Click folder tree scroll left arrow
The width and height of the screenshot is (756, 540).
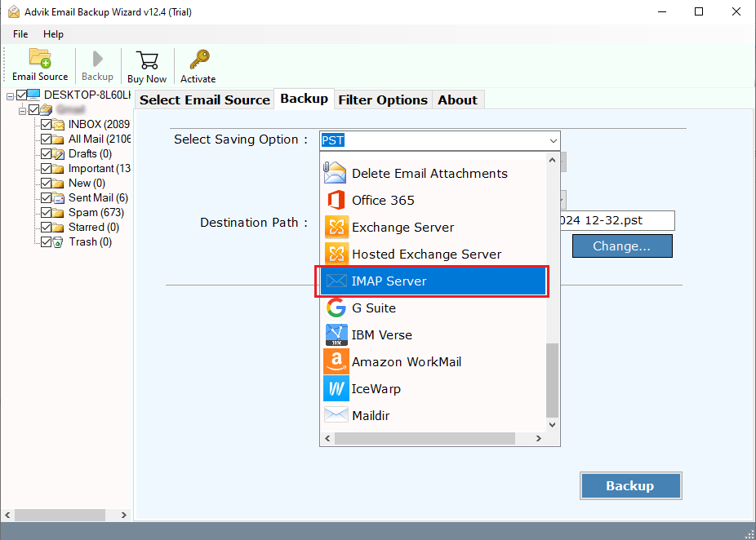click(7, 515)
